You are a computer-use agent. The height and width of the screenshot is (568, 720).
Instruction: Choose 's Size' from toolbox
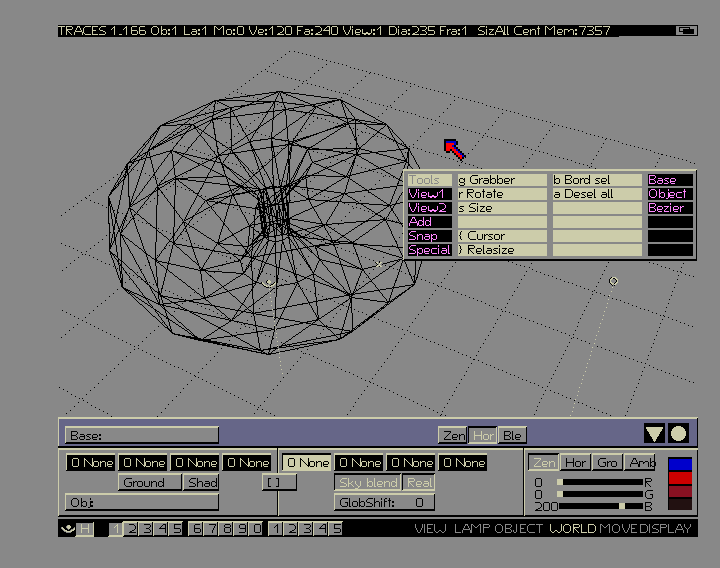(x=502, y=208)
